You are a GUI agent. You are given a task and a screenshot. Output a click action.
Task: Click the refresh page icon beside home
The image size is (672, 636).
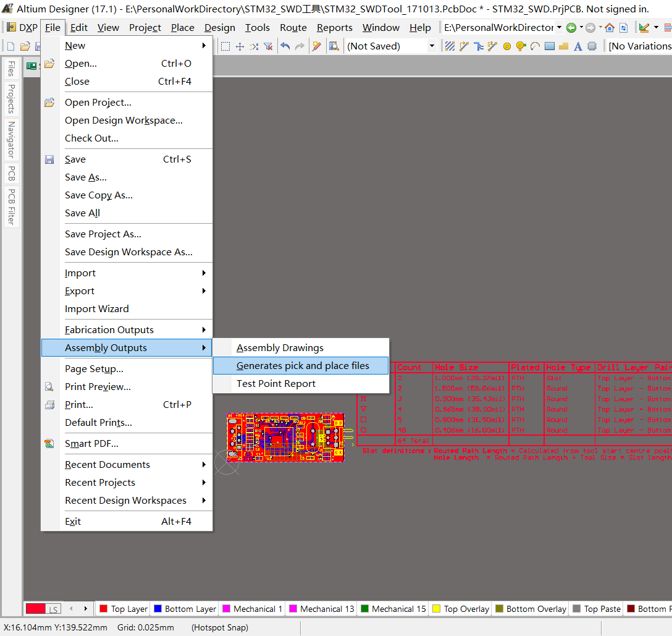[x=624, y=28]
